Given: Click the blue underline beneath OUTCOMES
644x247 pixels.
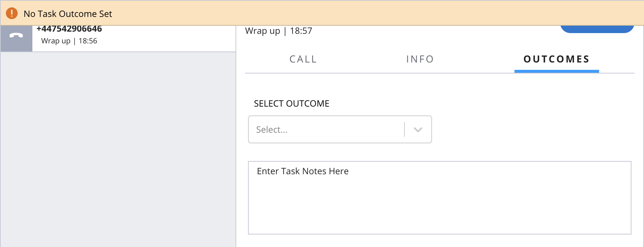Looking at the screenshot, I should 556,71.
